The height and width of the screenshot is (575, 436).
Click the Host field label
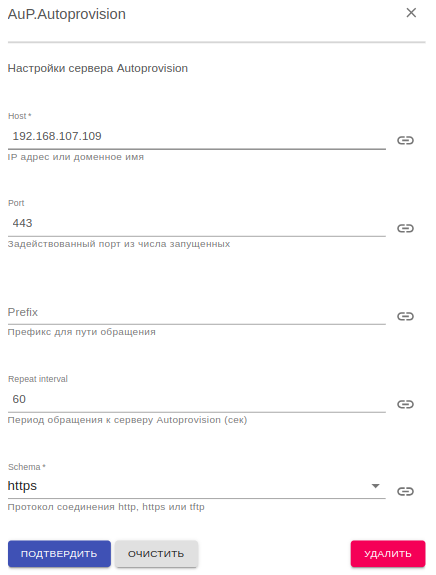click(19, 116)
